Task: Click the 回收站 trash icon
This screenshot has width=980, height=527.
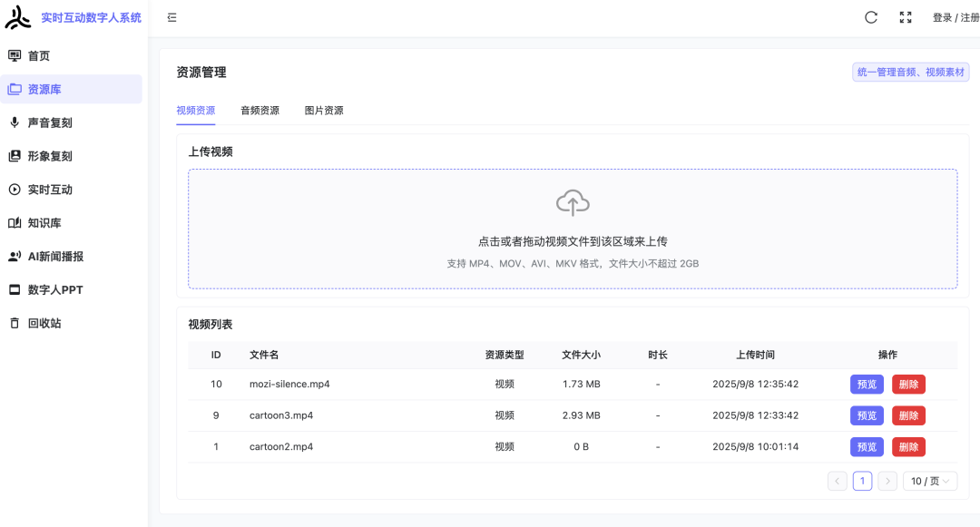Action: point(15,323)
